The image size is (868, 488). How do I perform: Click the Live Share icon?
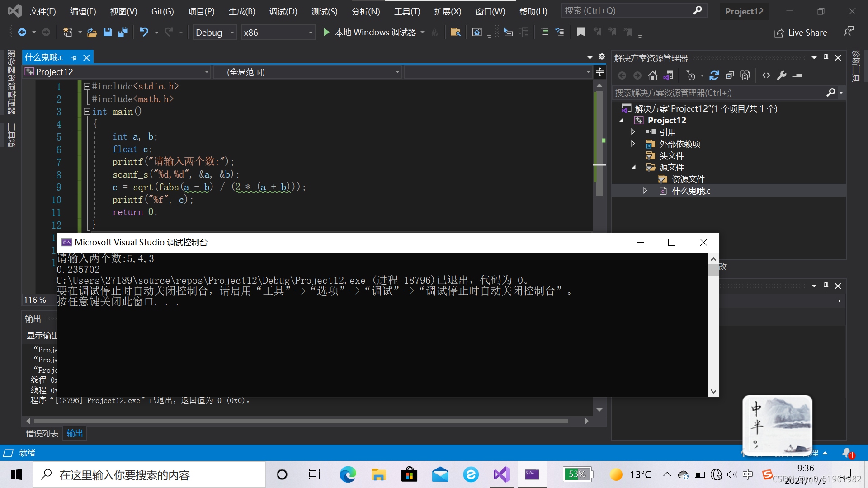tap(778, 33)
